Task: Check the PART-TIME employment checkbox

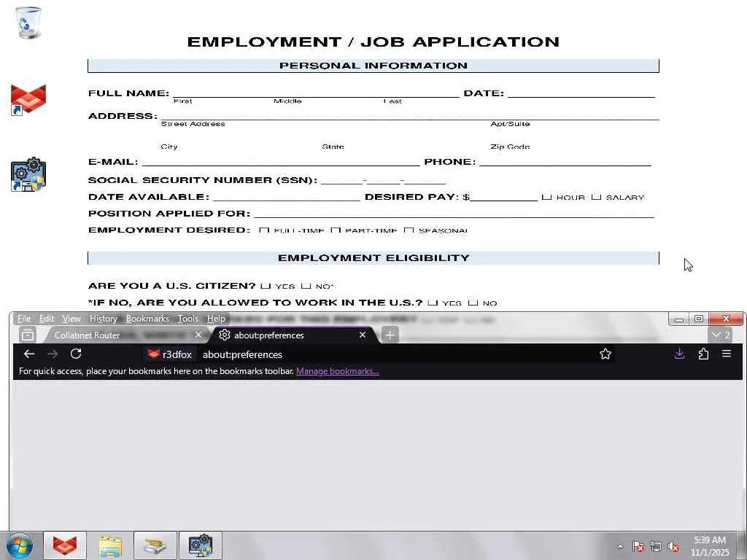Action: pos(336,230)
